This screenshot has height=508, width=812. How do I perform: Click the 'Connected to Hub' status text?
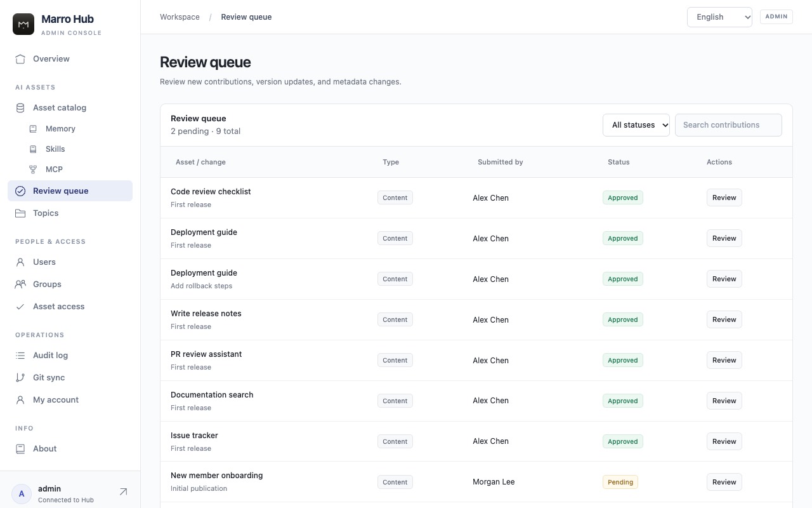66,500
